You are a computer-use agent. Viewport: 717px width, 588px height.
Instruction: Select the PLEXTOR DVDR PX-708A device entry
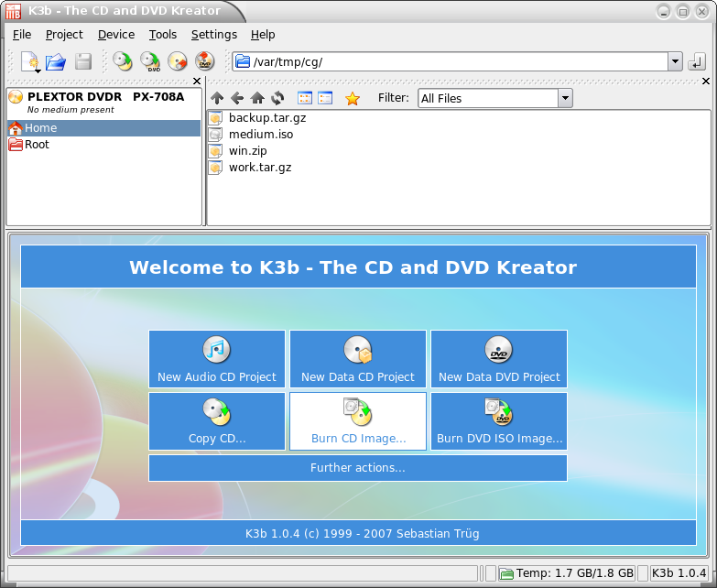pyautogui.click(x=103, y=103)
